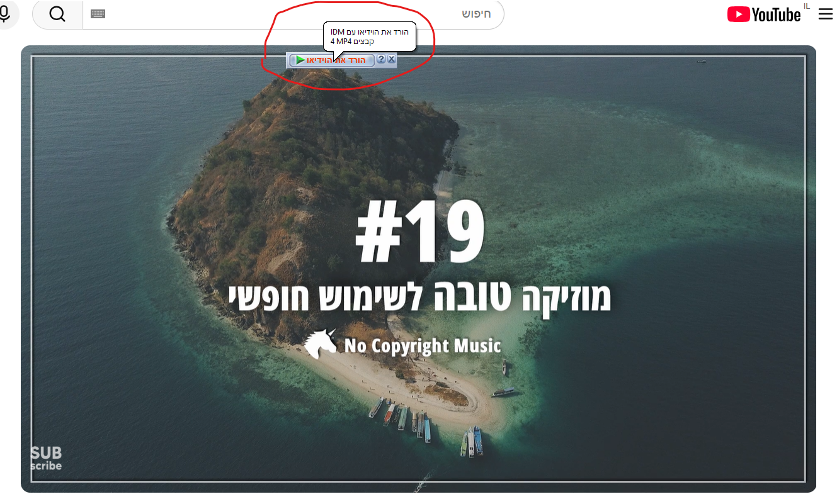The width and height of the screenshot is (837, 504).
Task: Click the white unicorn logo in video
Action: coord(321,344)
